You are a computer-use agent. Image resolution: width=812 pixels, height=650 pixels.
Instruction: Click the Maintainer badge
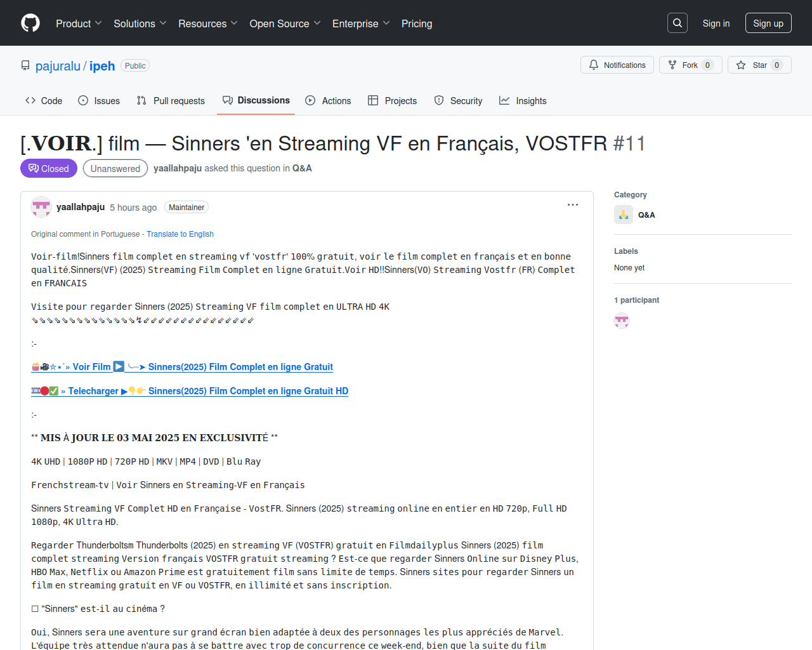(187, 208)
